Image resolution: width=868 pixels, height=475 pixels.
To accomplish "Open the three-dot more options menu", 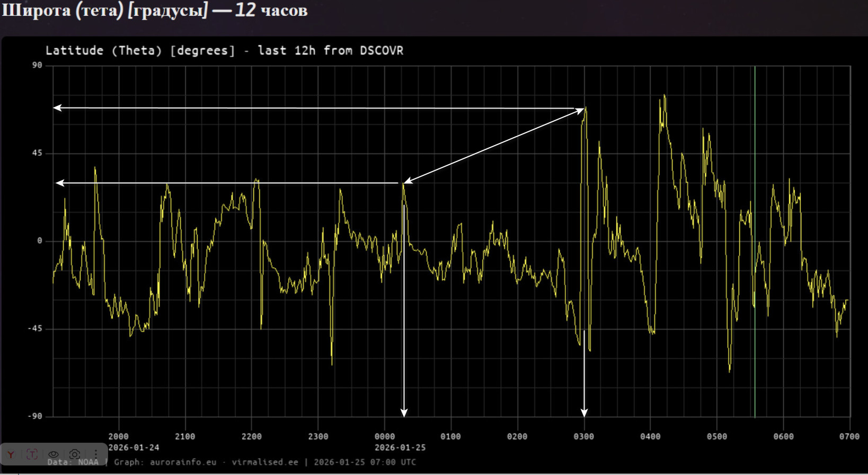I will click(x=95, y=454).
